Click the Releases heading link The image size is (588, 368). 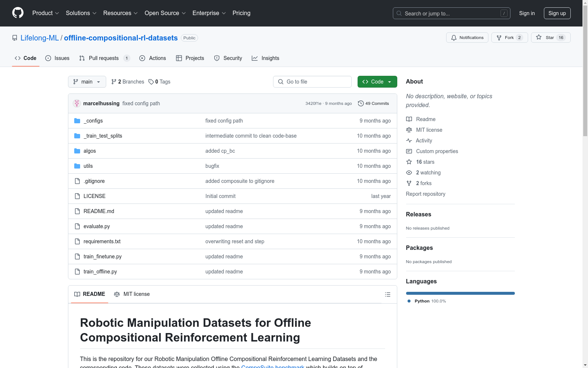419,214
